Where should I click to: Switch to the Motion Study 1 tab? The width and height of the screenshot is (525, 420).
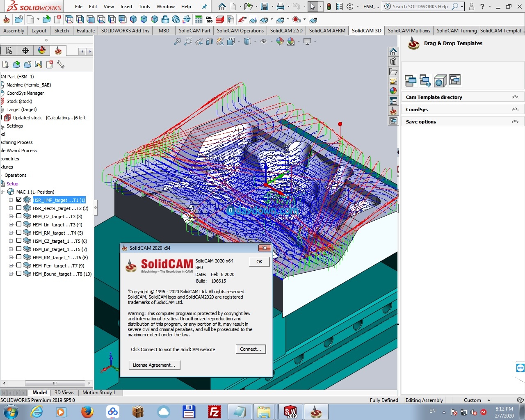pyautogui.click(x=99, y=393)
